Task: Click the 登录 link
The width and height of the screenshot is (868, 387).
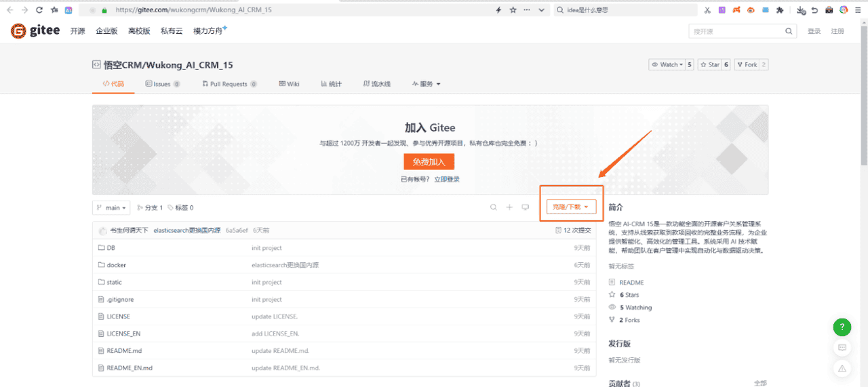Action: (x=814, y=31)
